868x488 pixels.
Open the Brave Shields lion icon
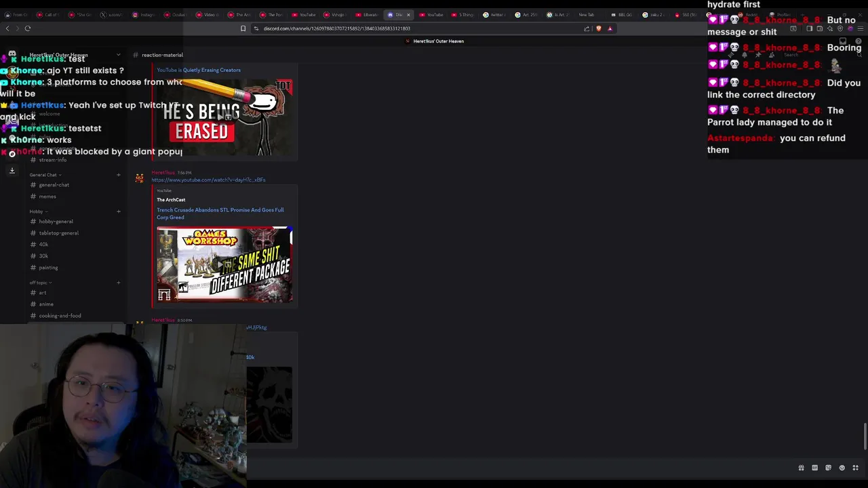point(598,28)
